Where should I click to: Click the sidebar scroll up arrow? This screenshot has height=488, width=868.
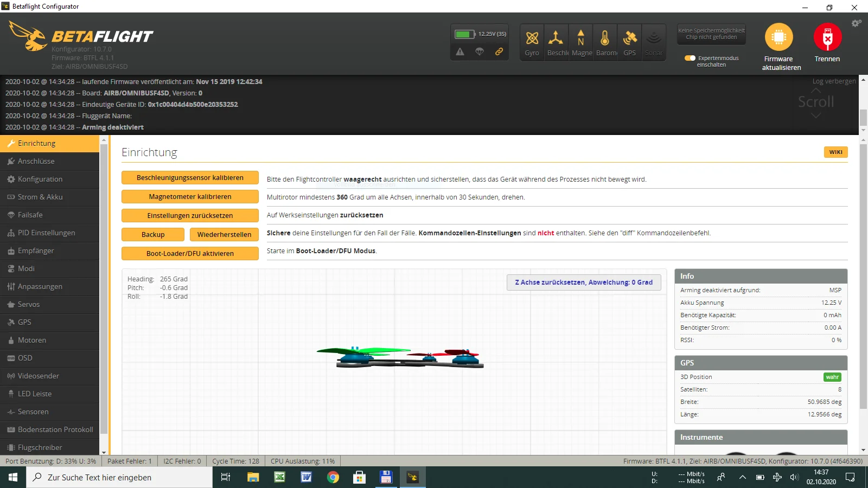(x=104, y=139)
